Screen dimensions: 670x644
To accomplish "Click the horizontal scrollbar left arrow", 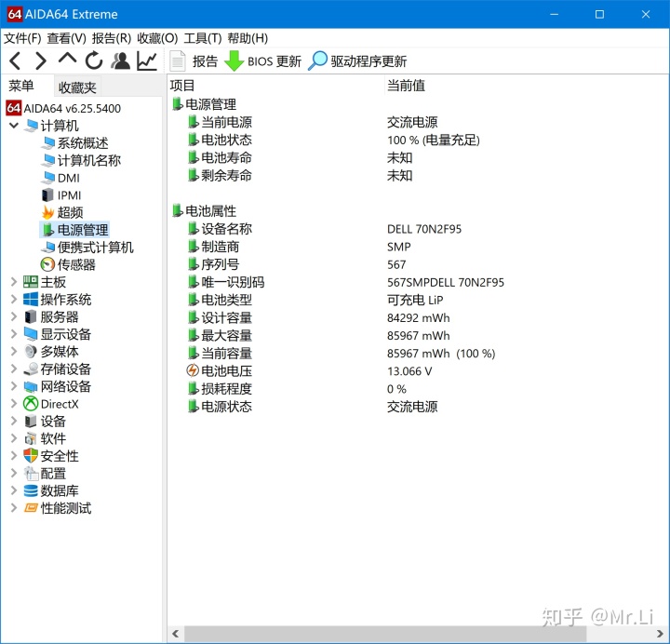I will 176,634.
